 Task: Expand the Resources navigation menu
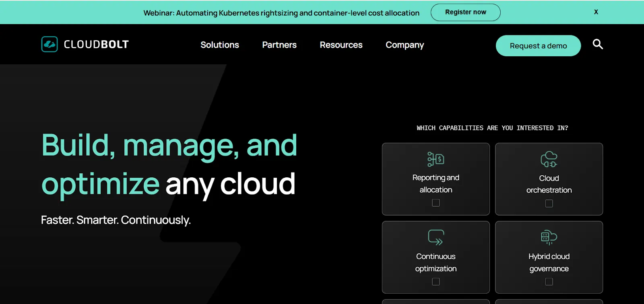341,45
